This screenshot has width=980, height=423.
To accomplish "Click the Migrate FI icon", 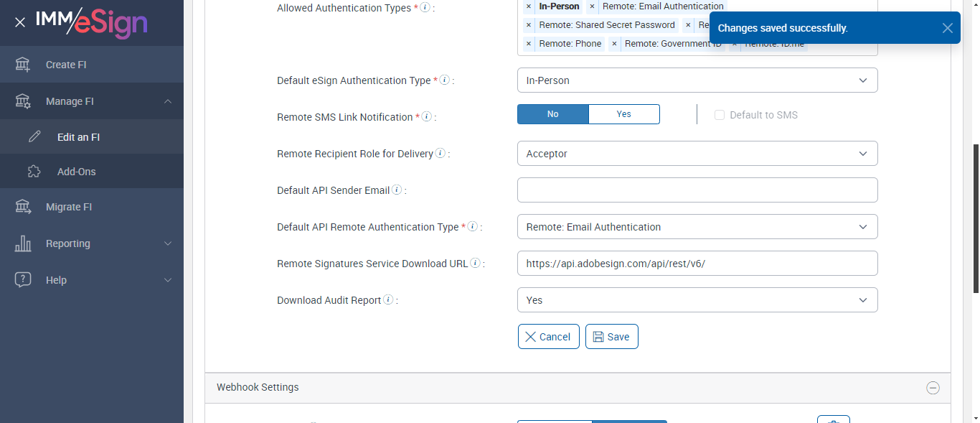I will tap(23, 207).
